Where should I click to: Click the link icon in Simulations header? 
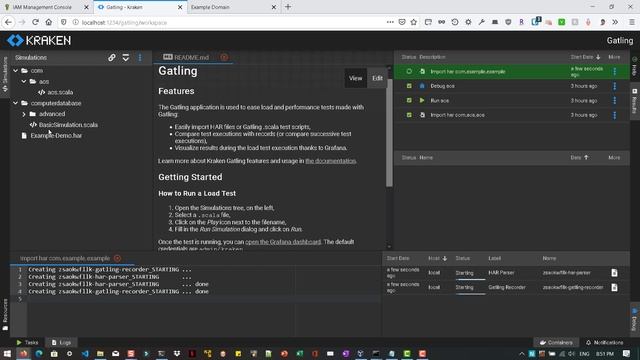(111, 58)
